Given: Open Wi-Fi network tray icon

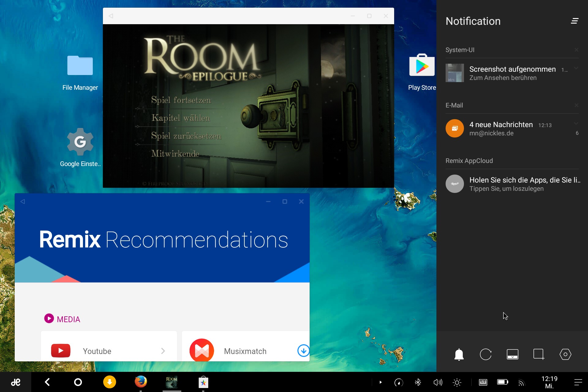Looking at the screenshot, I should (521, 382).
